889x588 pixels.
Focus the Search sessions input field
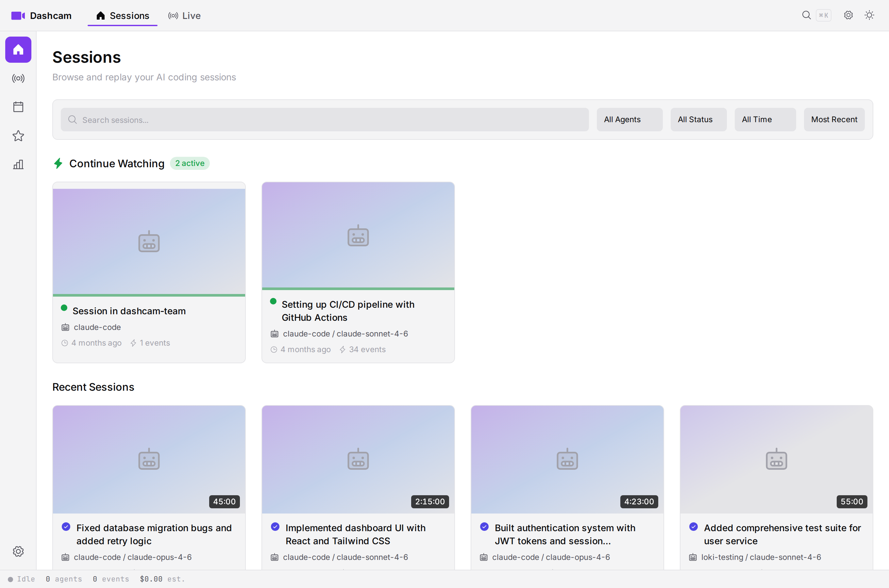(x=325, y=120)
